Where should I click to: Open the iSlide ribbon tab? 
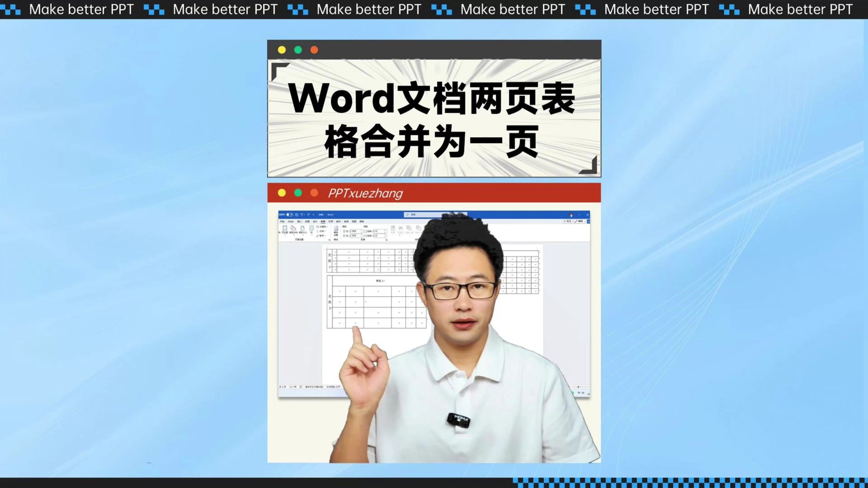pos(291,222)
